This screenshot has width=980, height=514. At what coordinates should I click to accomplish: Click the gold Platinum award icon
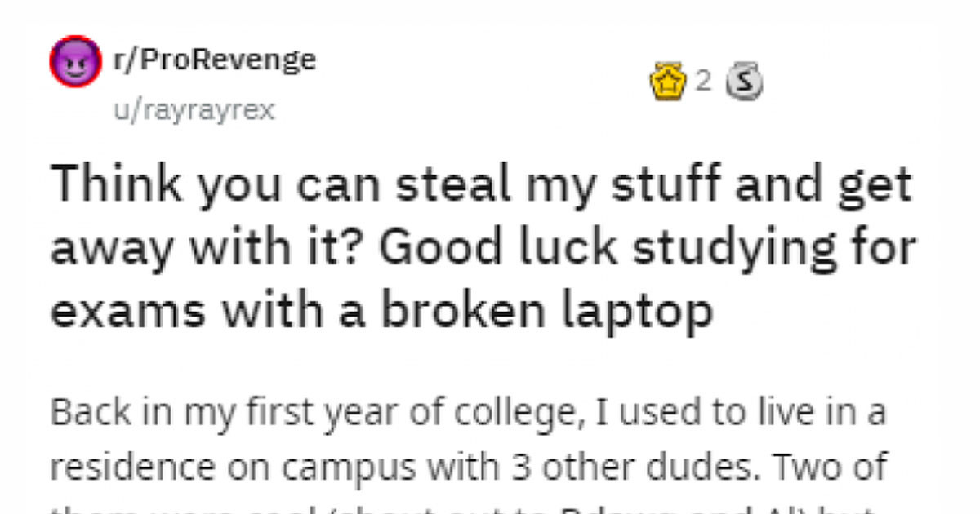670,82
